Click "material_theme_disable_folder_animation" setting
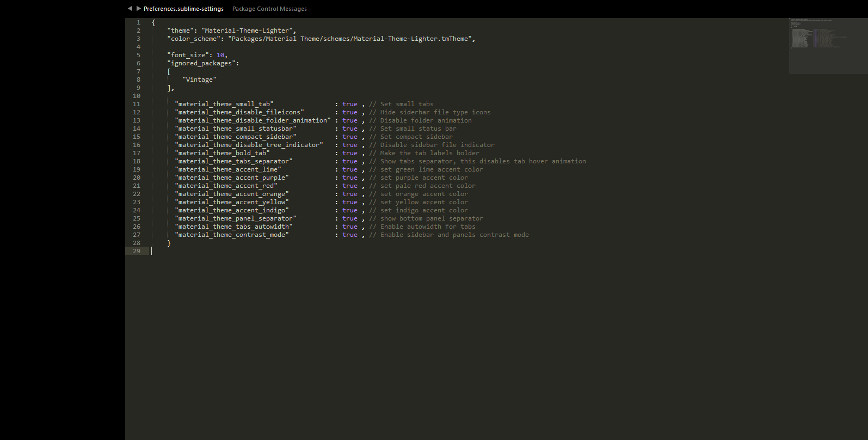868x440 pixels. 253,120
